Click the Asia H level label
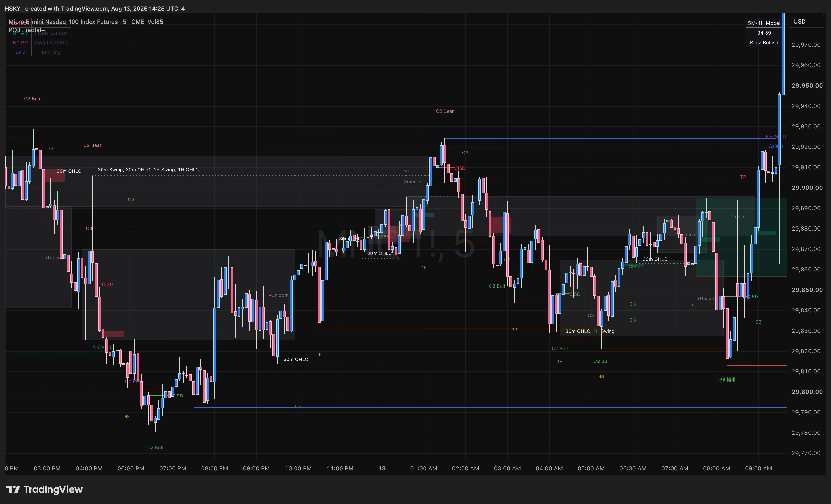Image resolution: width=831 pixels, height=504 pixels. pyautogui.click(x=776, y=146)
